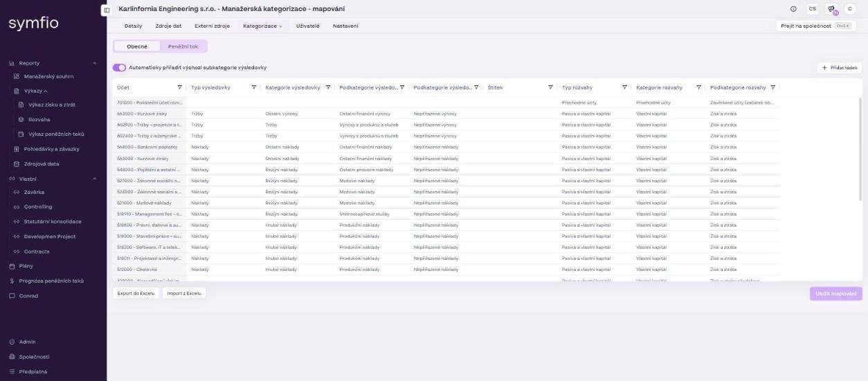This screenshot has height=381, width=868.
Task: Select the Obecné segment
Action: (x=137, y=46)
